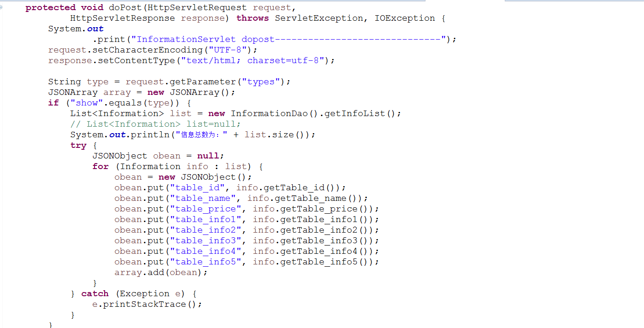This screenshot has width=644, height=328.
Task: Click the commented-out list=null line
Action: (x=155, y=124)
